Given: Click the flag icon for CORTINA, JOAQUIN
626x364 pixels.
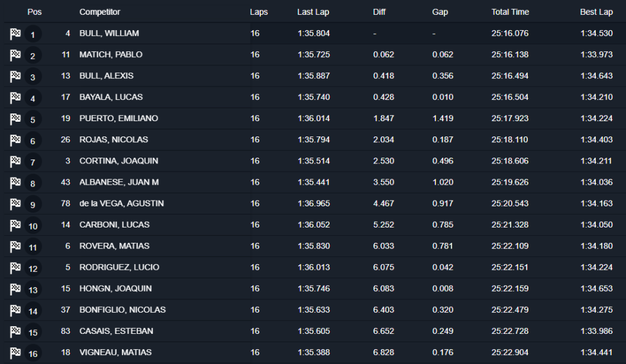Looking at the screenshot, I should pyautogui.click(x=15, y=161).
